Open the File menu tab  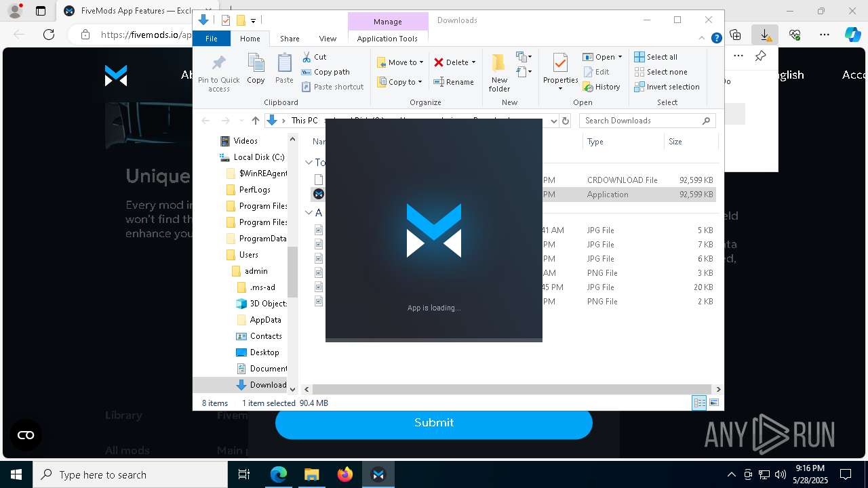212,39
